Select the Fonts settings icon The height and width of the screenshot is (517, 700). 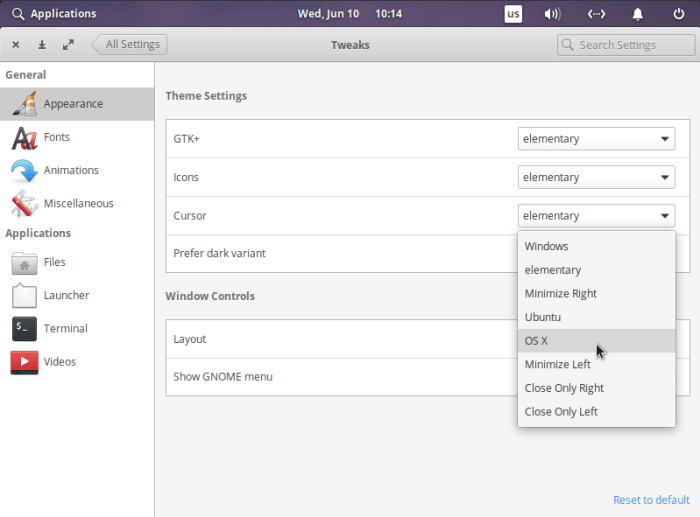[25, 137]
